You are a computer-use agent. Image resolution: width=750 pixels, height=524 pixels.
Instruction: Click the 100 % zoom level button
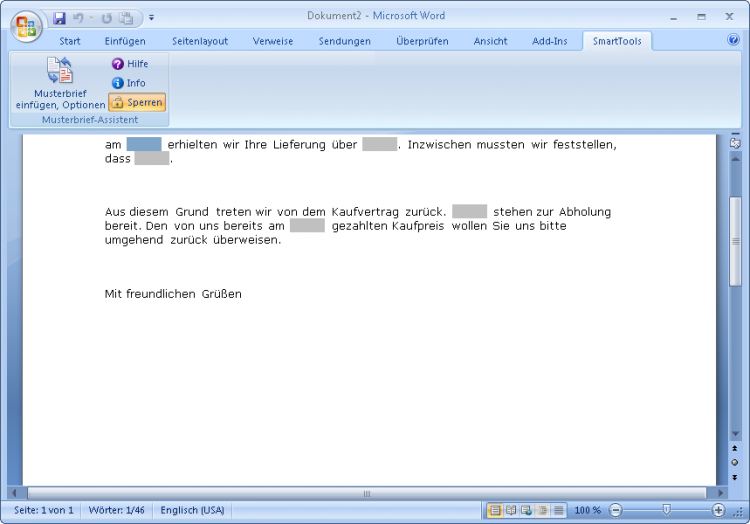[588, 510]
